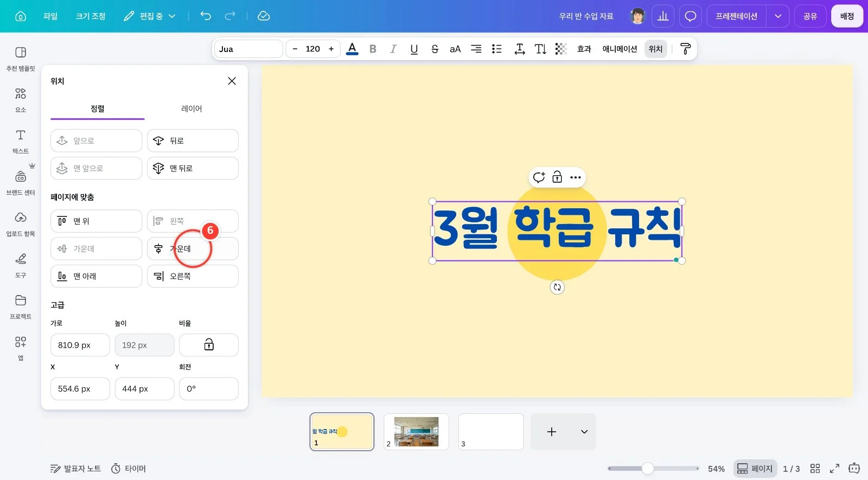Viewport: 868px width, 480px height.
Task: Increase font size with plus
Action: (331, 49)
